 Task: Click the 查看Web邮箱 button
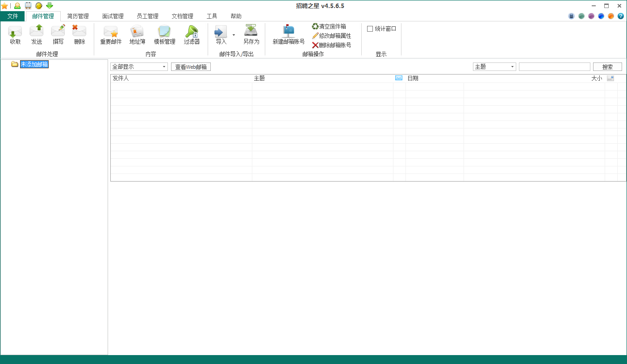pyautogui.click(x=191, y=67)
